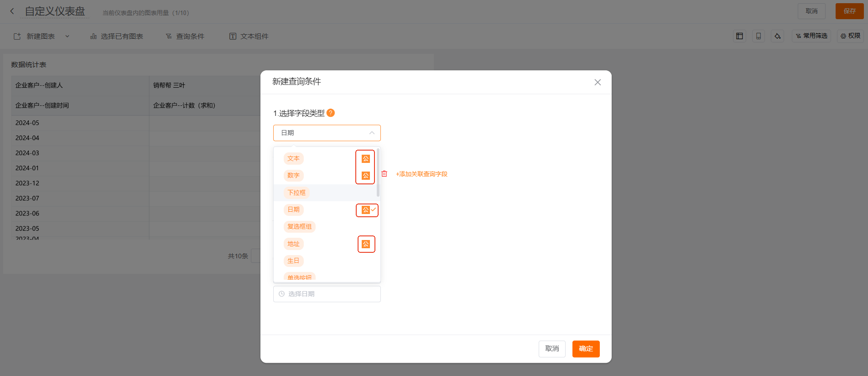The width and height of the screenshot is (868, 376).
Task: Switch to mobile preview icon
Action: [x=758, y=36]
